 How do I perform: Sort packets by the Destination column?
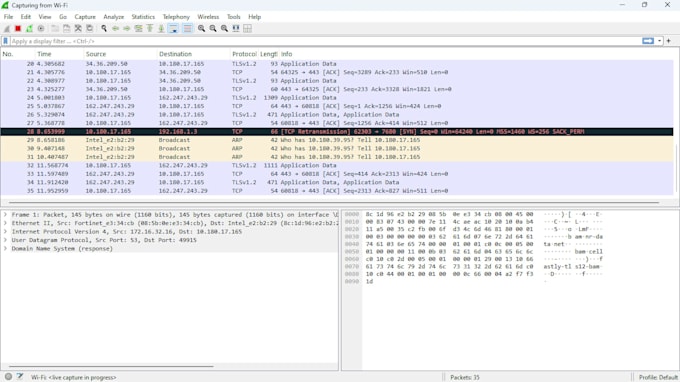point(193,54)
